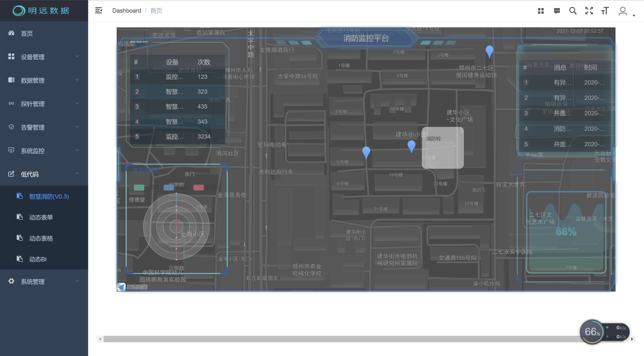Collapse the 低代码 menu chevron
Viewport: 644px width, 356px height.
coord(77,174)
